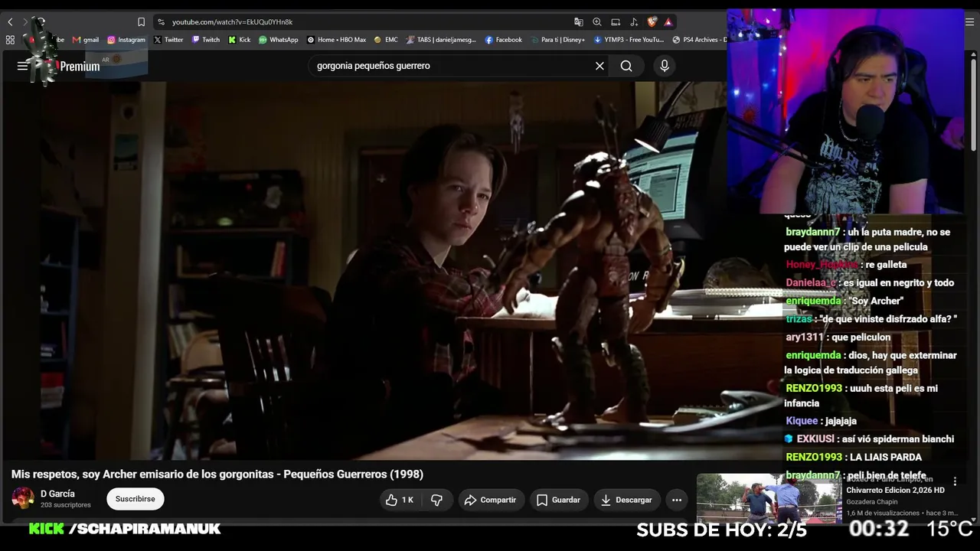Open the EMC bookmark
This screenshot has width=980, height=551.
tap(387, 40)
